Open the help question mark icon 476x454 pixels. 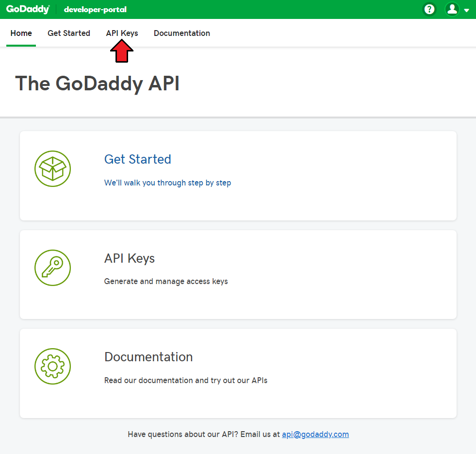pyautogui.click(x=429, y=9)
